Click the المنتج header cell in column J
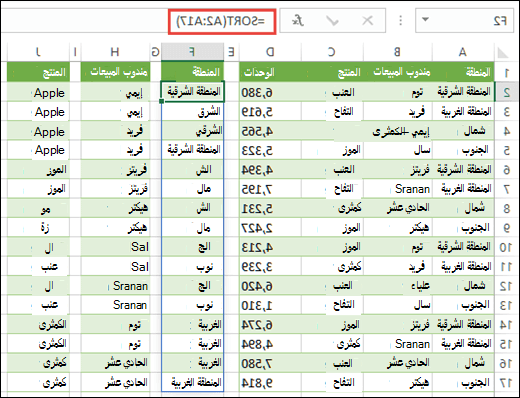 38,72
